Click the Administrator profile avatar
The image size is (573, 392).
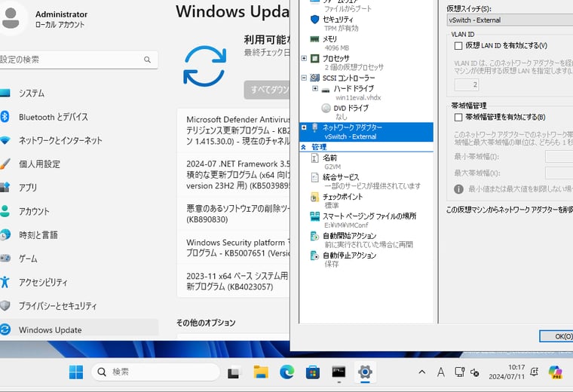11,17
